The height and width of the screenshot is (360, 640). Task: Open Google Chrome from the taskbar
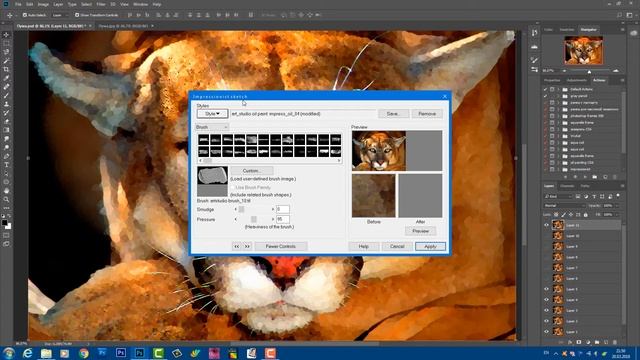(84, 353)
